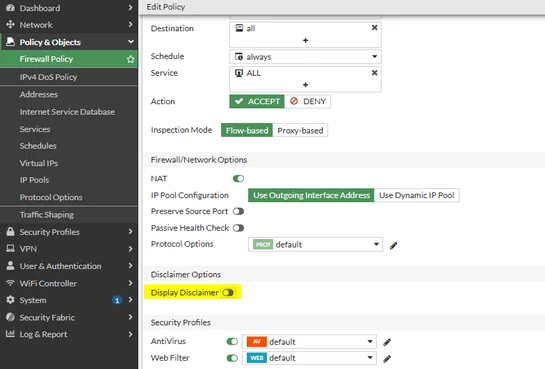Collapse Policy & Objects chevron

click(130, 42)
